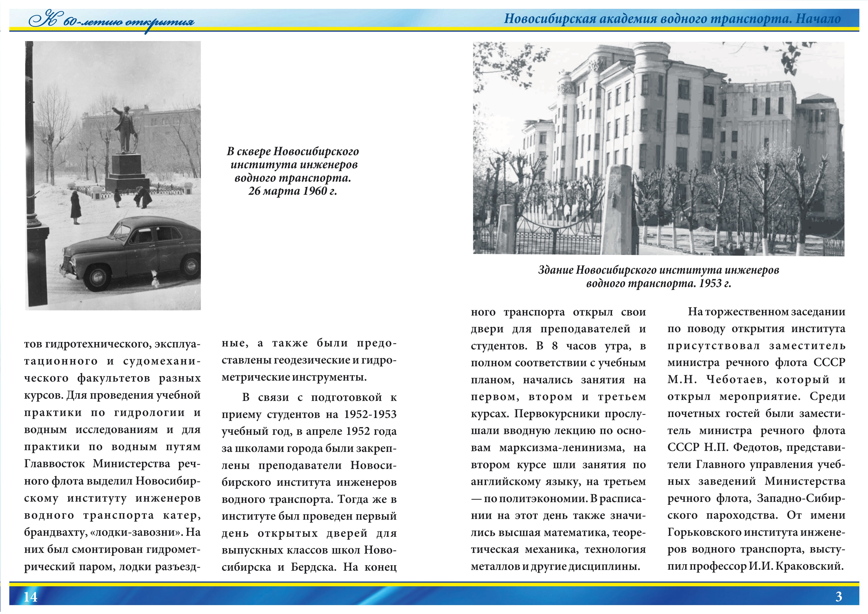The width and height of the screenshot is (868, 614).
Task: Click the line 'метрические инструменты.'
Action: coord(294,377)
